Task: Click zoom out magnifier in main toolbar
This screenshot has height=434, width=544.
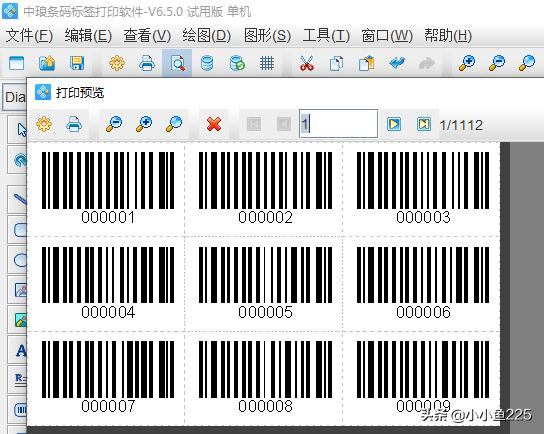Action: coord(496,63)
